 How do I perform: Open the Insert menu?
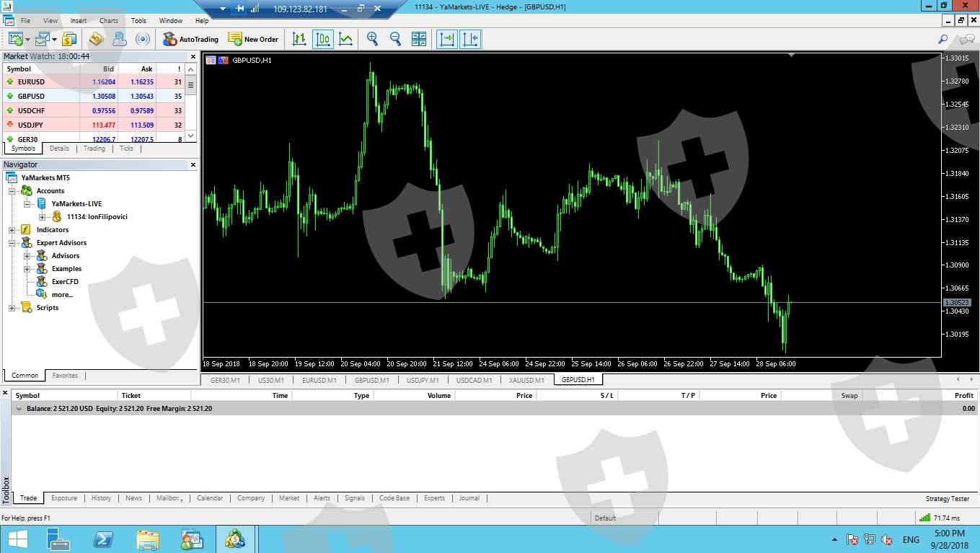click(79, 21)
